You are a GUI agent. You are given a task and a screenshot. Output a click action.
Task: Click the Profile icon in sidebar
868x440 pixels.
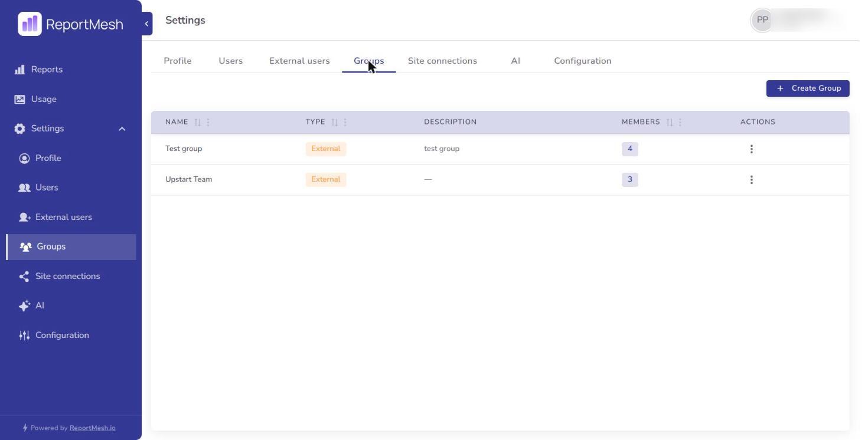click(24, 158)
